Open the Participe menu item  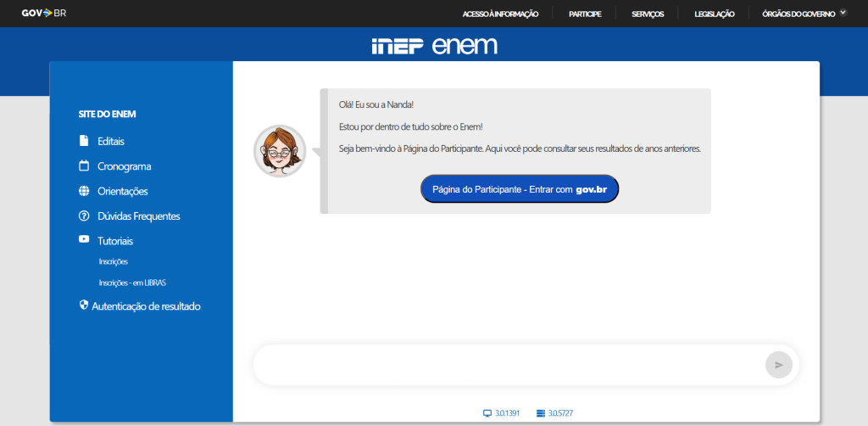(x=585, y=14)
